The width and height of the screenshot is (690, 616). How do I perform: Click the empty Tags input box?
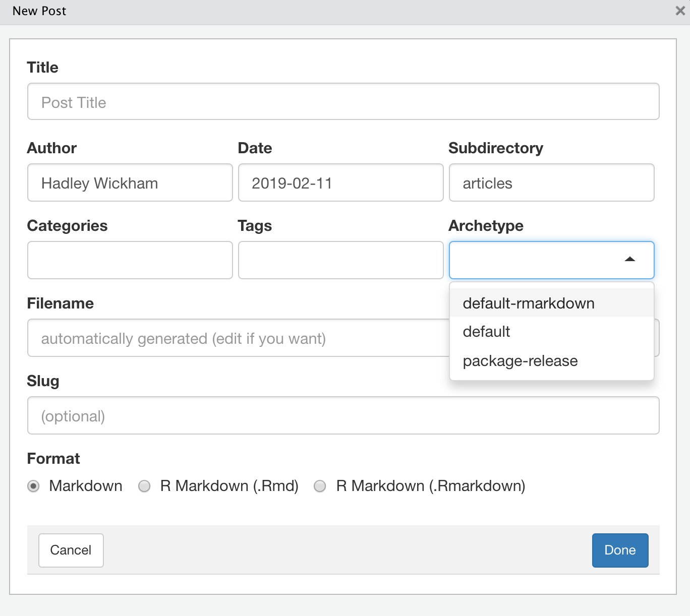coord(340,260)
